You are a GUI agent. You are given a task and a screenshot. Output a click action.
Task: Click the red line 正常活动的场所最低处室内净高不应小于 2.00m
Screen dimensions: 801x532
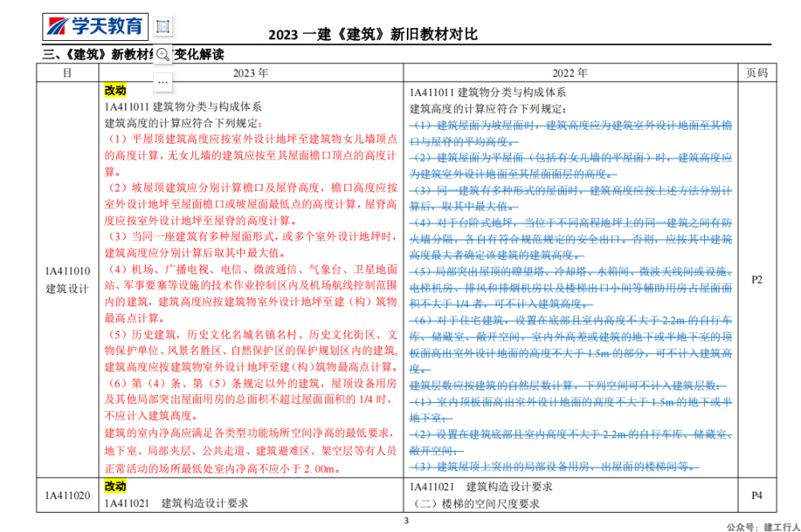coord(223,469)
